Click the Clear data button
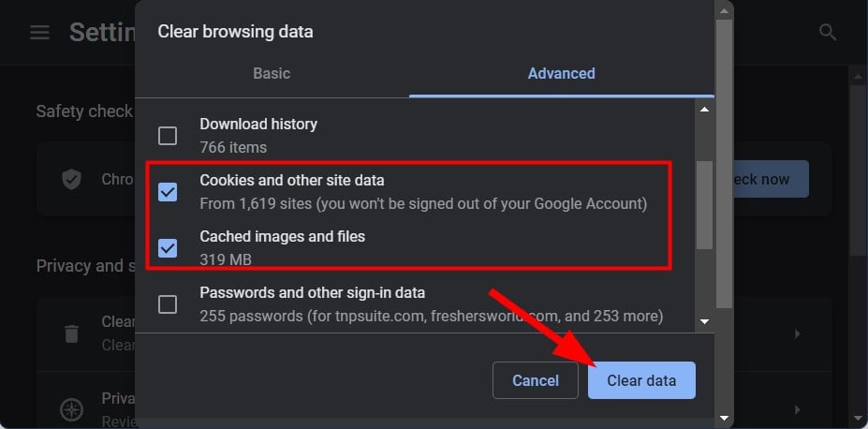This screenshot has height=429, width=868. pos(641,380)
